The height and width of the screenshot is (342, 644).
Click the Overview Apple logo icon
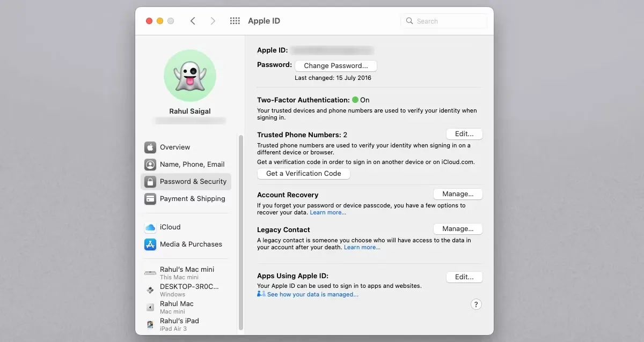click(x=150, y=147)
